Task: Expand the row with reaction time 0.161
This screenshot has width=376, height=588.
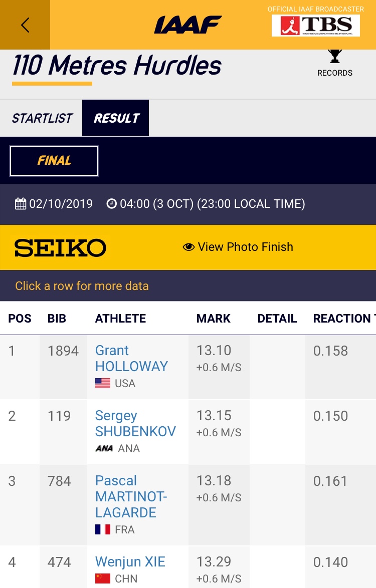Action: [x=188, y=505]
